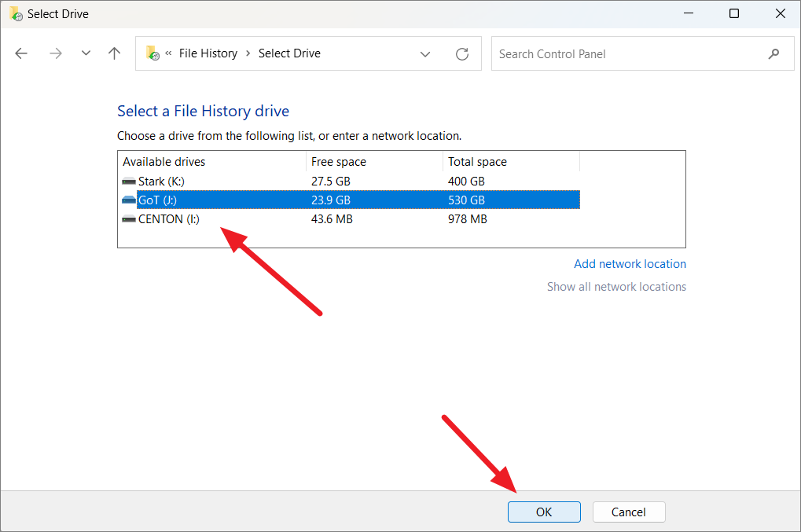This screenshot has height=532, width=801.
Task: Click the Select Drive breadcrumb item
Action: click(289, 53)
